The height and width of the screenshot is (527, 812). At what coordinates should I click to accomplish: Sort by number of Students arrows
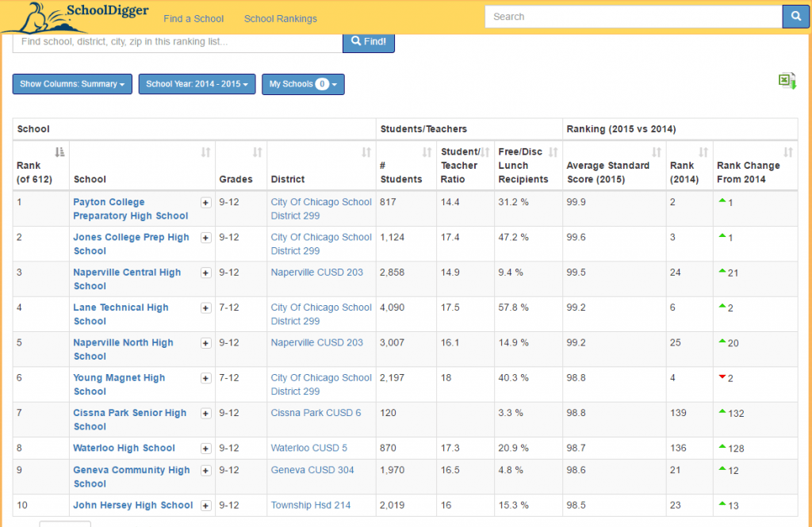[427, 152]
